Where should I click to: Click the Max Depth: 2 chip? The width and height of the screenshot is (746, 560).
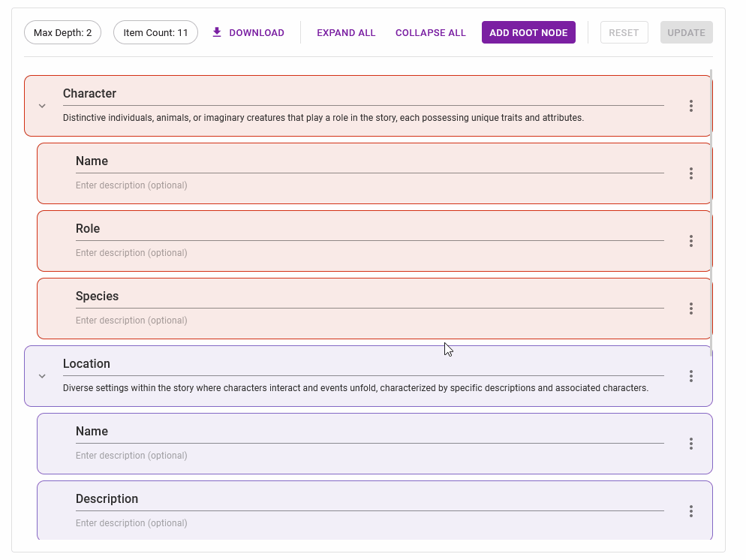coord(62,32)
